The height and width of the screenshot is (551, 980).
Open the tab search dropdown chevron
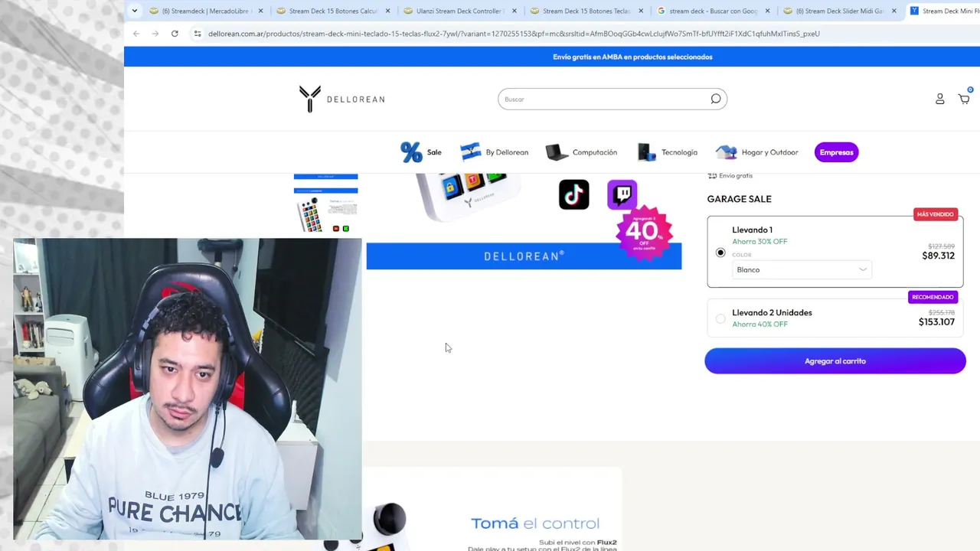(x=135, y=11)
